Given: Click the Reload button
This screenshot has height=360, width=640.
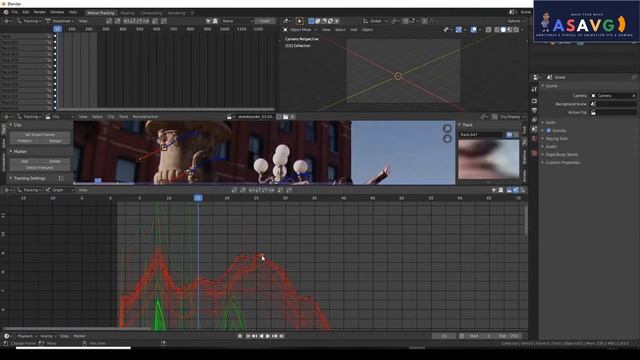Looking at the screenshot, I should click(x=55, y=141).
